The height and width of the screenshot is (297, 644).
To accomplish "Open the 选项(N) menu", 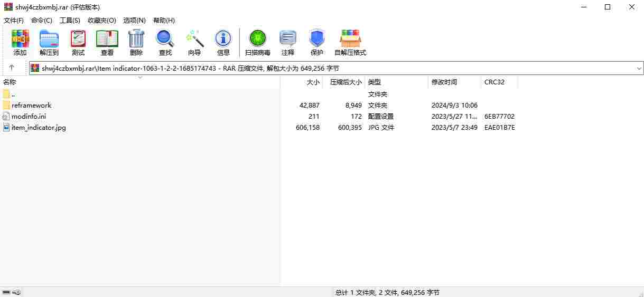I will [x=134, y=20].
